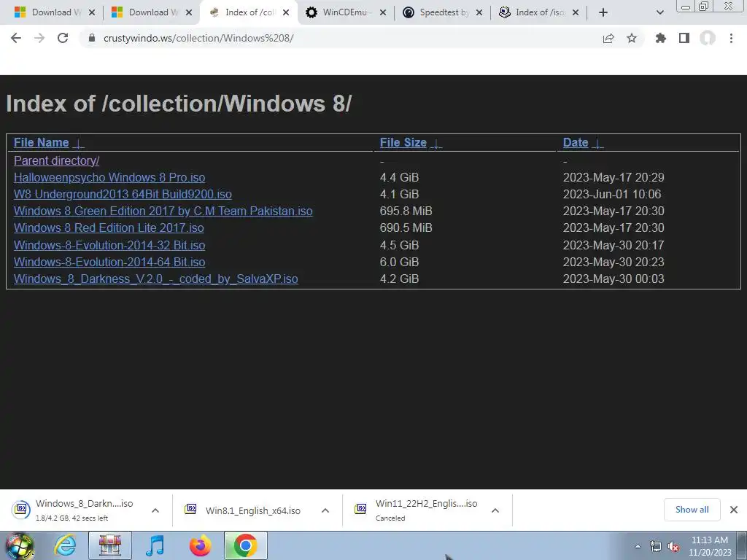Open the Chrome profile avatar
The width and height of the screenshot is (747, 560).
tap(708, 38)
